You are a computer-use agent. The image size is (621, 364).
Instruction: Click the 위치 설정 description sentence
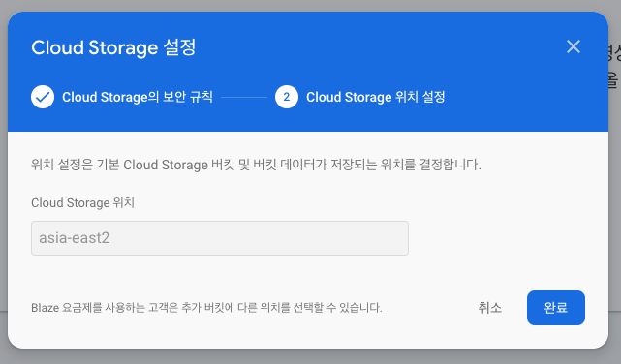(x=256, y=165)
